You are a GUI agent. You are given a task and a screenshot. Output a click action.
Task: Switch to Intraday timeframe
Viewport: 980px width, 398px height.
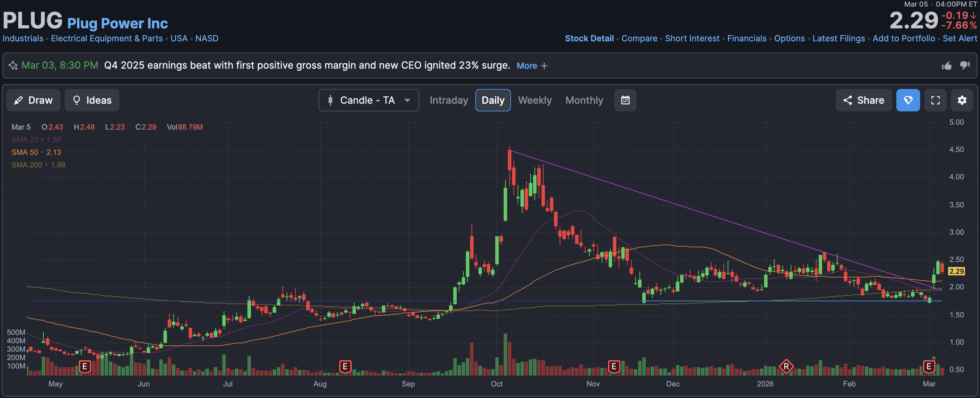pos(449,100)
